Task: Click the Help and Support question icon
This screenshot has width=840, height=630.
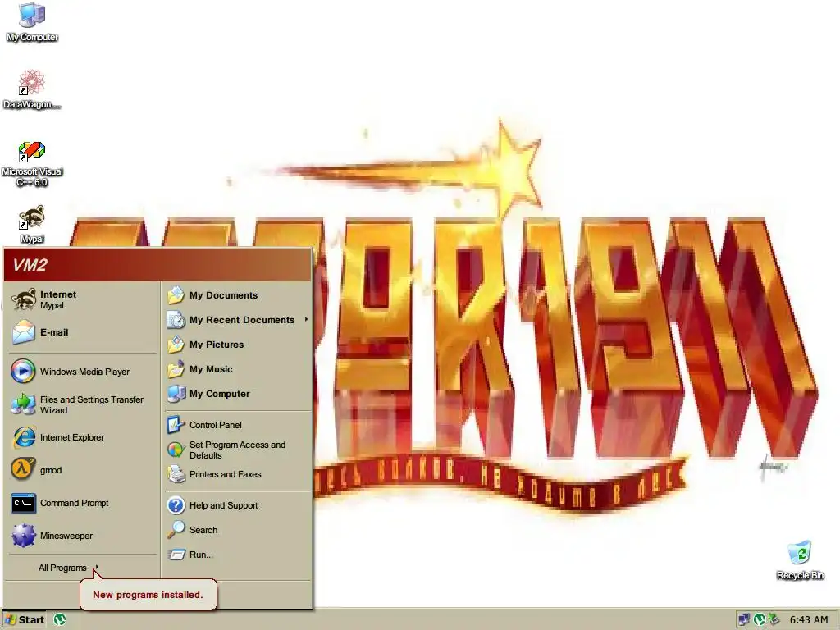Action: (x=176, y=505)
